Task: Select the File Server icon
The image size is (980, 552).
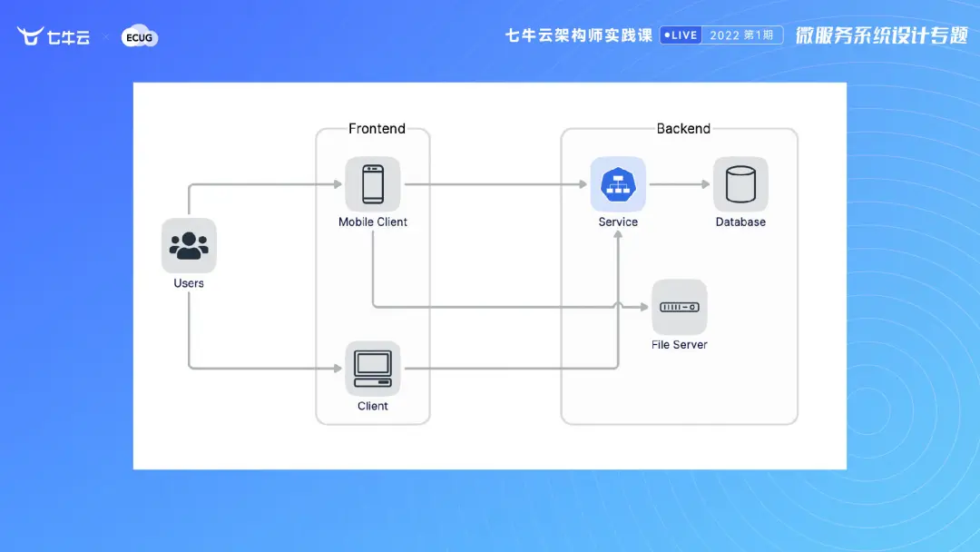Action: click(x=679, y=307)
